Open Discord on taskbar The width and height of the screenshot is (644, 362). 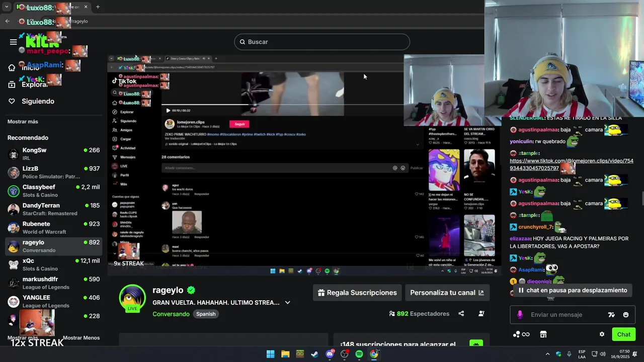click(x=330, y=354)
